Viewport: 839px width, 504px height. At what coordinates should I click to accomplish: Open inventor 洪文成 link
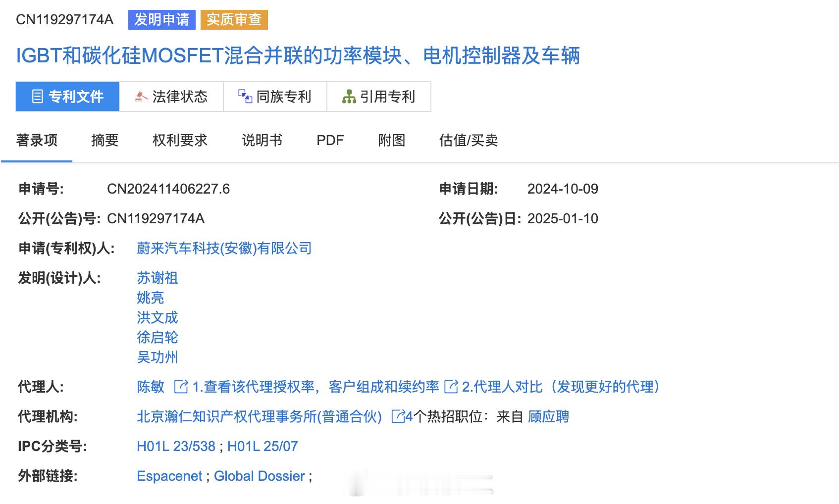click(x=157, y=317)
